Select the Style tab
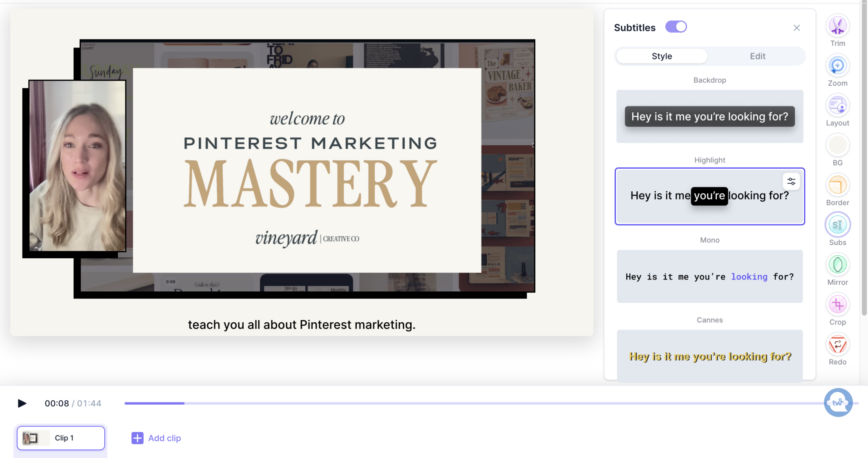 [662, 56]
